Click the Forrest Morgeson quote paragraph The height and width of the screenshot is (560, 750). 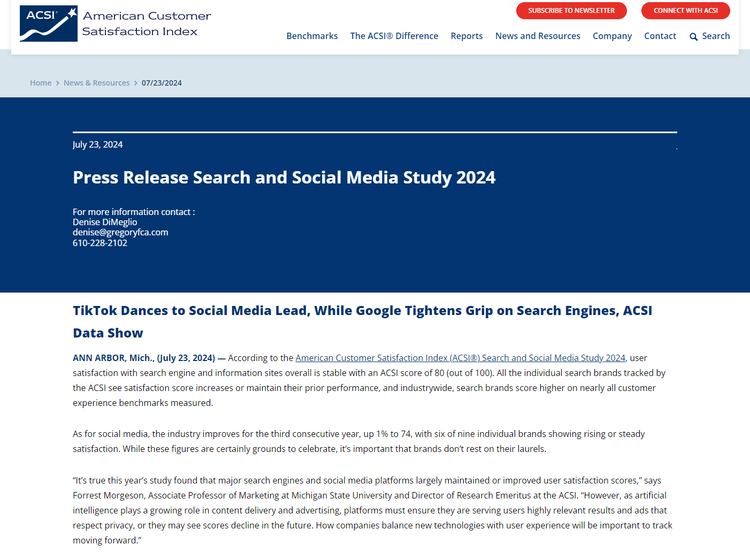[373, 510]
